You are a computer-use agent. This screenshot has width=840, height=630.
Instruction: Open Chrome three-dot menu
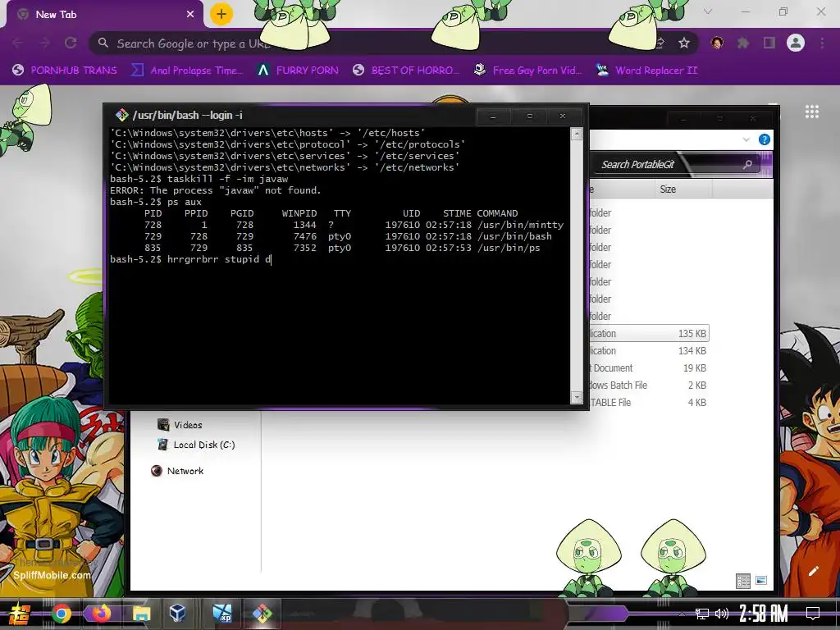[x=822, y=43]
